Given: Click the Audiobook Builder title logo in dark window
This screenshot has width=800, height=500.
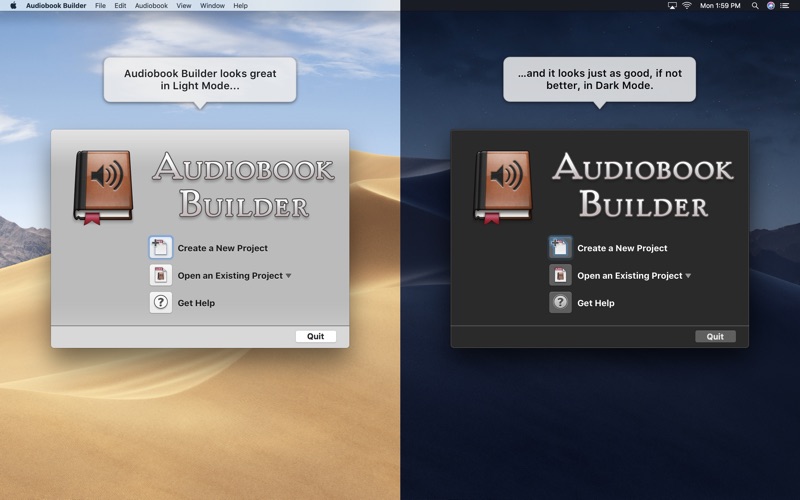Looking at the screenshot, I should [643, 185].
